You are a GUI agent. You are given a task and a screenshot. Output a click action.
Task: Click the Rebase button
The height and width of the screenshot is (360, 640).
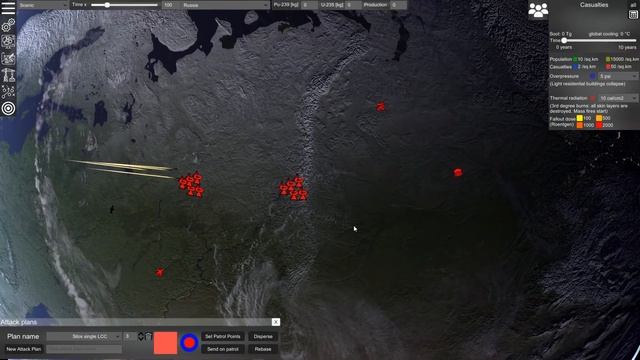pyautogui.click(x=263, y=349)
